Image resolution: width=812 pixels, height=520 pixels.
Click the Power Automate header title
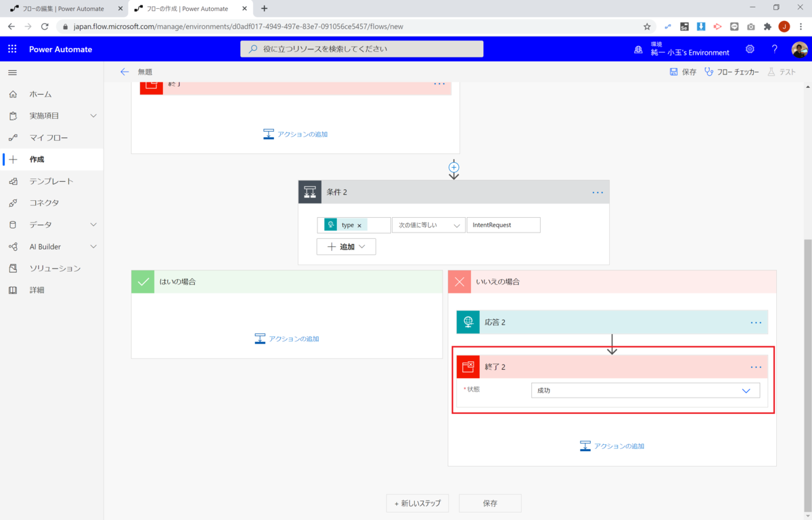[x=60, y=49]
